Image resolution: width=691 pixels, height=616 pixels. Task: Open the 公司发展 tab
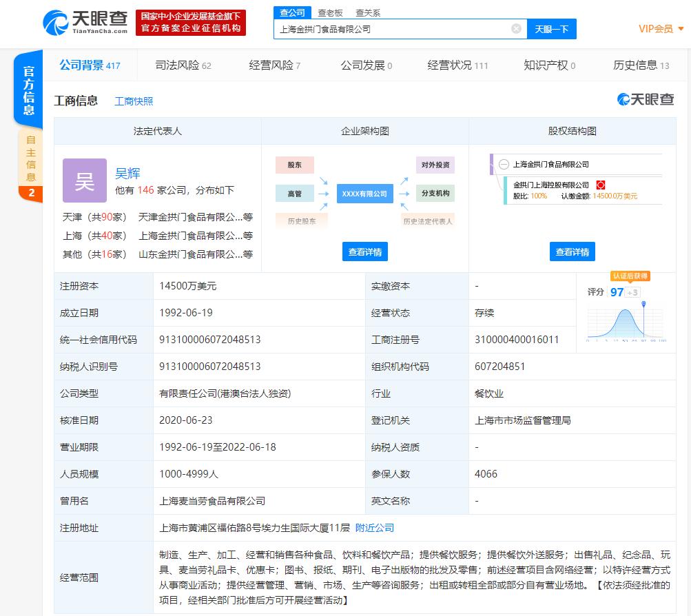pyautogui.click(x=367, y=65)
